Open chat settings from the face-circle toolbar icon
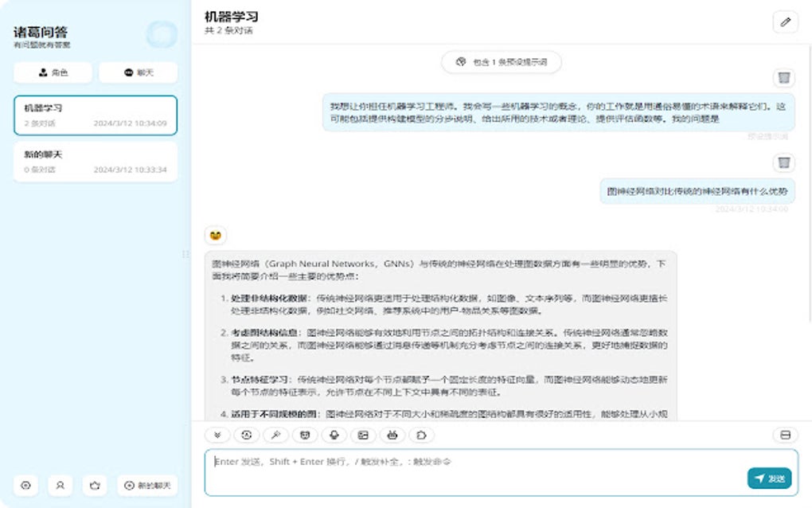Image resolution: width=812 pixels, height=508 pixels. click(x=247, y=435)
